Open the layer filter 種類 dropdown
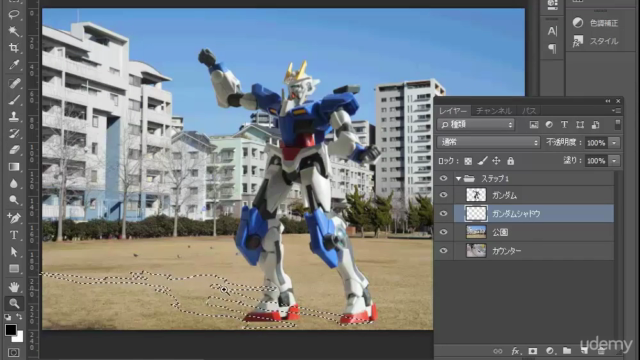This screenshot has width=640, height=360. click(x=476, y=124)
